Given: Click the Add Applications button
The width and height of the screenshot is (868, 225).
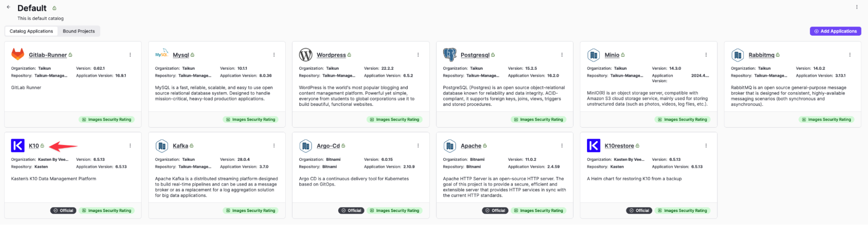Looking at the screenshot, I should tap(835, 31).
